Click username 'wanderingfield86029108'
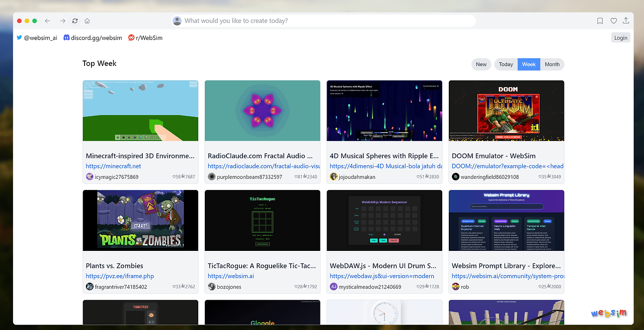The width and height of the screenshot is (644, 330). [x=490, y=177]
